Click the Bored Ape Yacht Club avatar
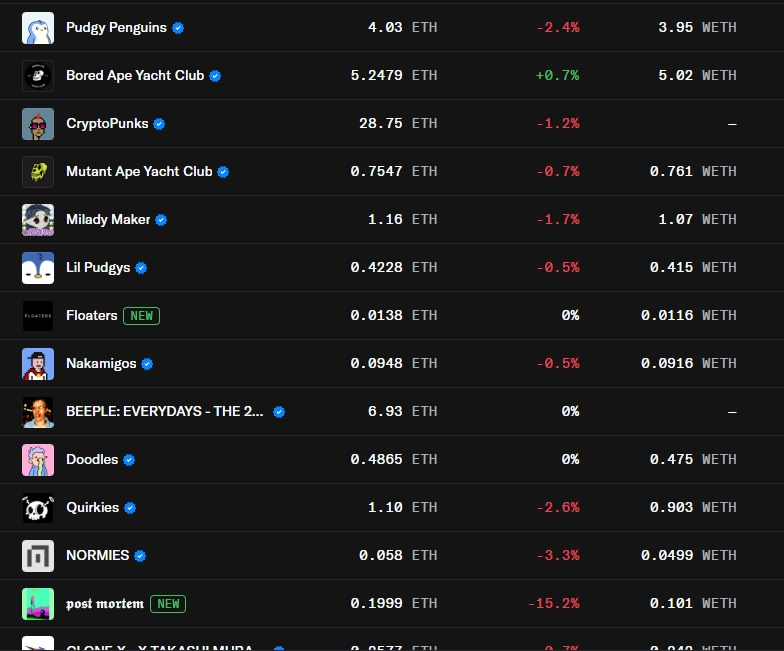 click(38, 76)
